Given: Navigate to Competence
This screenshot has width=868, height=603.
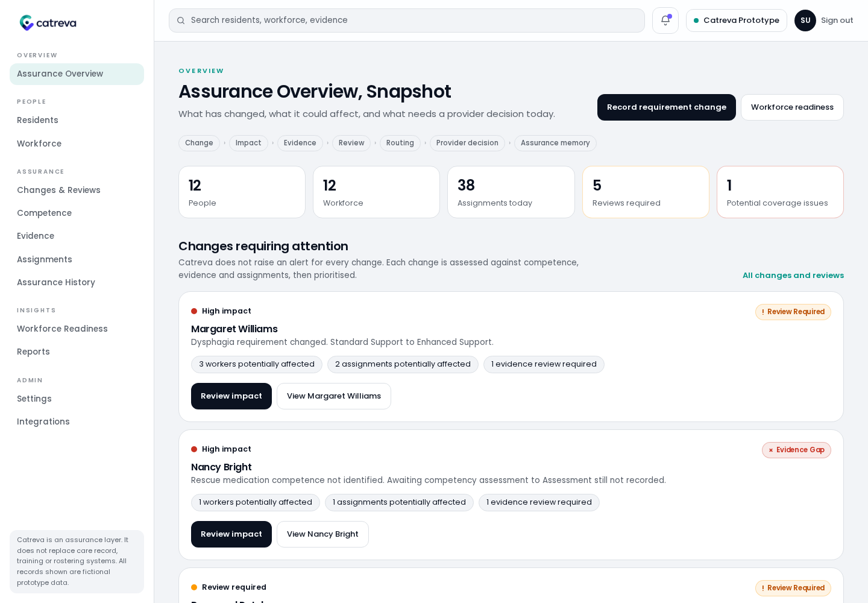Looking at the screenshot, I should 77,213.
